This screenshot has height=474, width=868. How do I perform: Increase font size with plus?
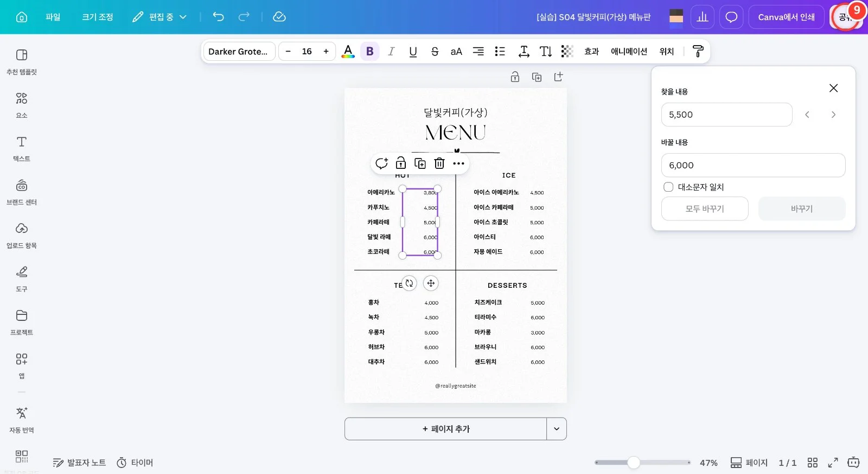326,52
